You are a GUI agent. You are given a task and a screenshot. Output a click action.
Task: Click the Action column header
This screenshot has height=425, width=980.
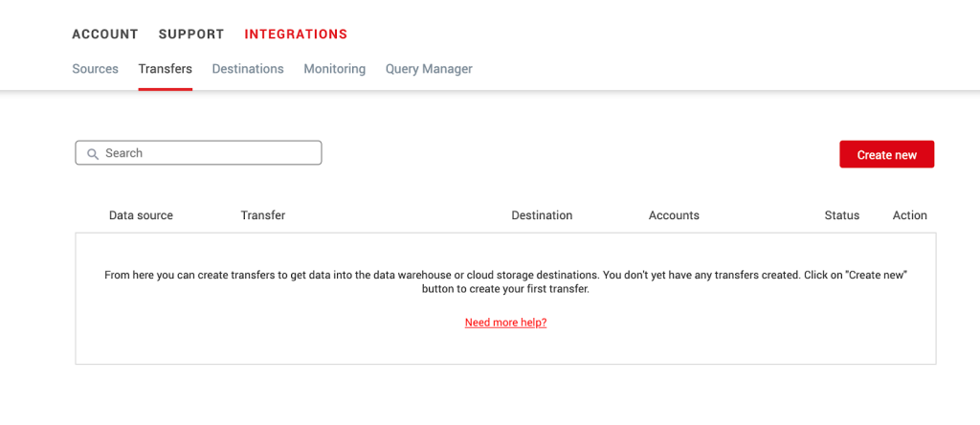point(909,215)
